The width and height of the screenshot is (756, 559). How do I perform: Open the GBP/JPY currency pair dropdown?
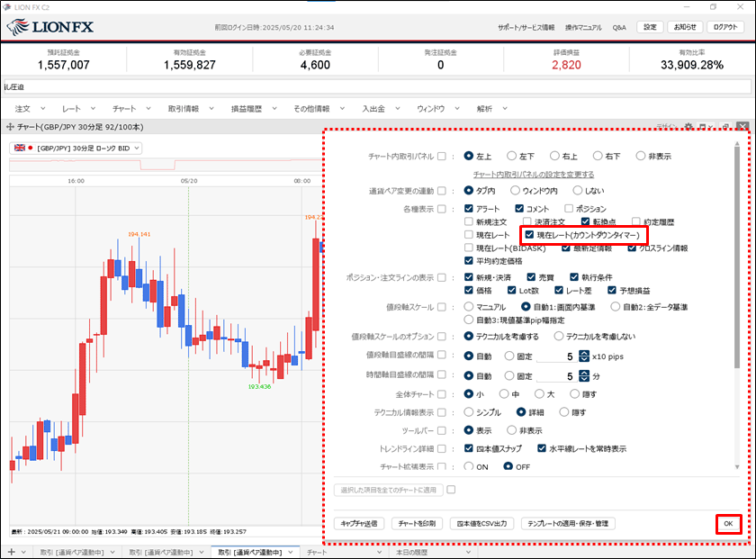click(x=76, y=148)
